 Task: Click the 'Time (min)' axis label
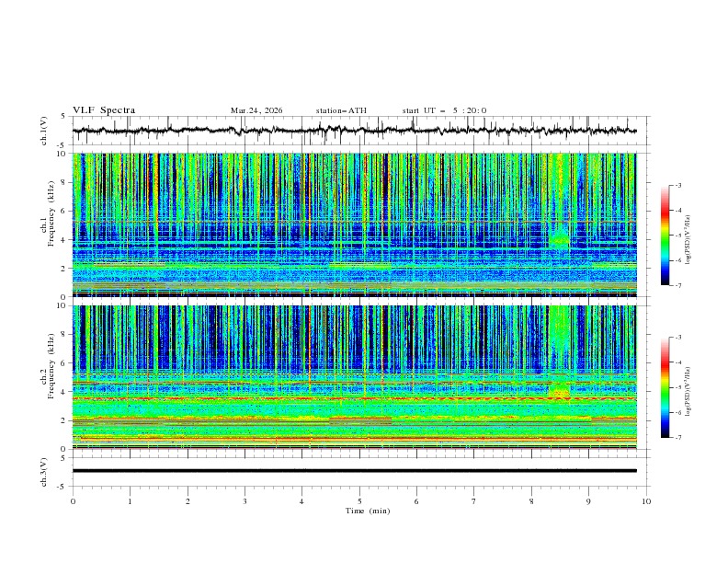tap(368, 511)
